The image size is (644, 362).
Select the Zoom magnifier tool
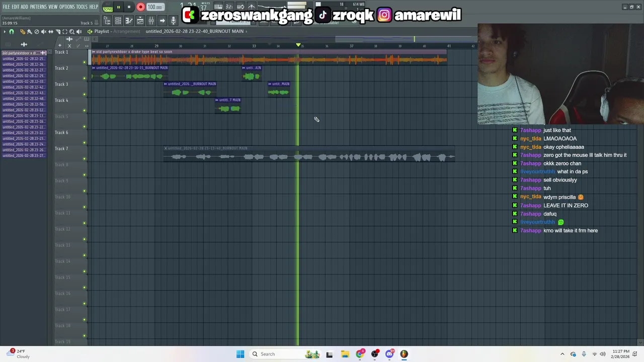coord(72,32)
